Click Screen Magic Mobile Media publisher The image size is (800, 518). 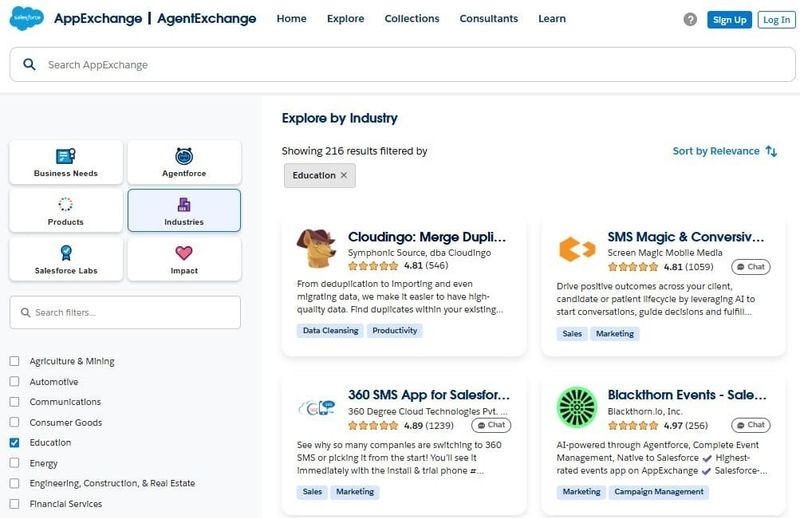665,253
